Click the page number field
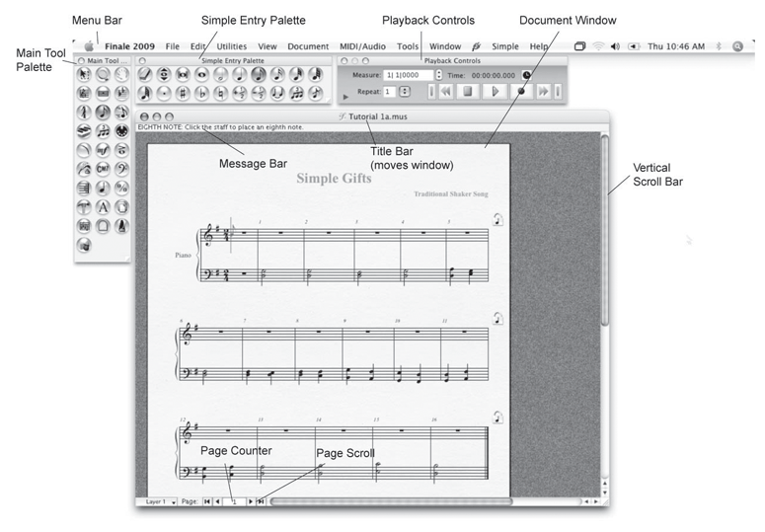 tap(234, 501)
